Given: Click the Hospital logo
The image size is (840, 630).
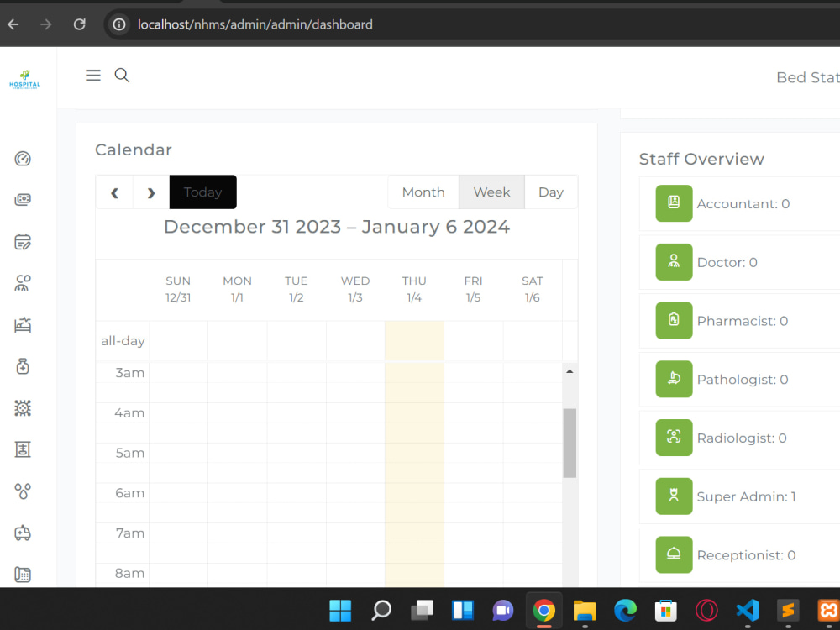Looking at the screenshot, I should 24,79.
